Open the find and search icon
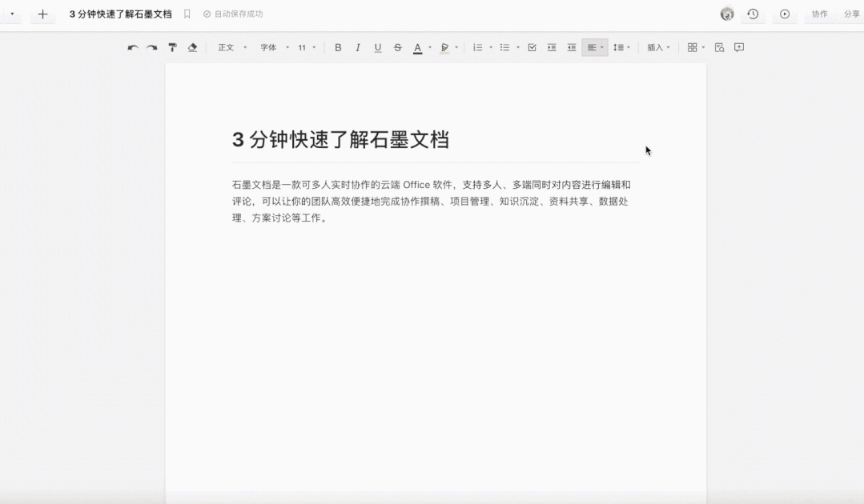 coord(719,47)
